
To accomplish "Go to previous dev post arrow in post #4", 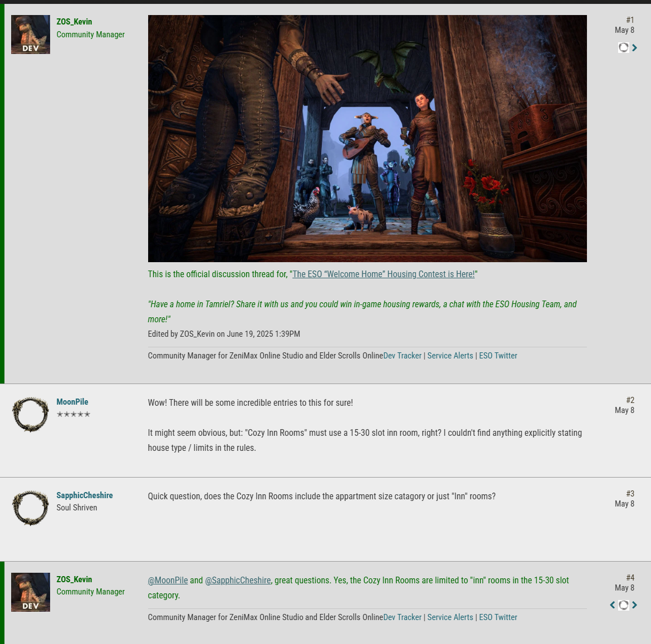I will pyautogui.click(x=613, y=605).
